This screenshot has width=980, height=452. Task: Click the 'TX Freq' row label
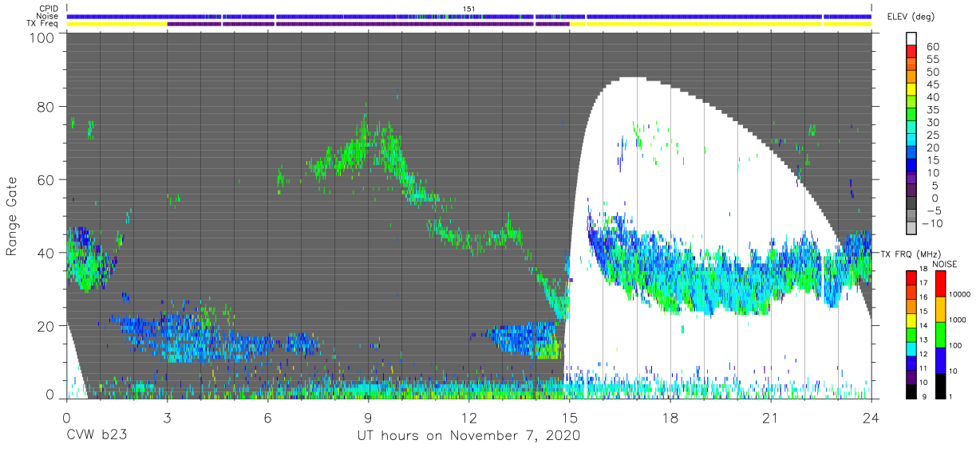pyautogui.click(x=43, y=23)
